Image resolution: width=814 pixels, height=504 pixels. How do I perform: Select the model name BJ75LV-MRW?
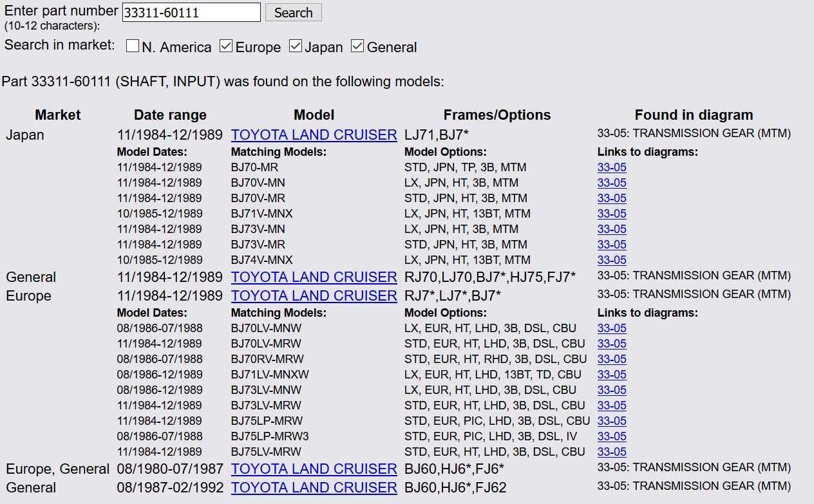pyautogui.click(x=266, y=452)
